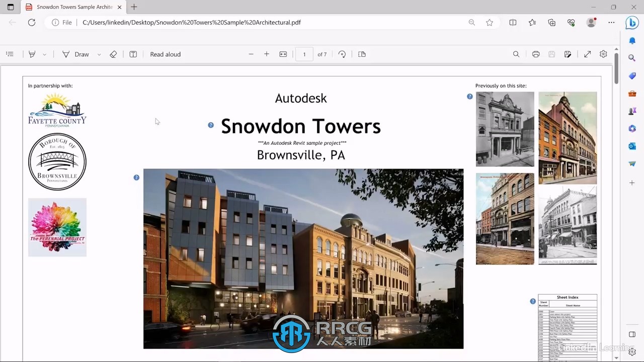Click the comment marker beside Sheet Index
The image size is (644, 362).
click(533, 301)
